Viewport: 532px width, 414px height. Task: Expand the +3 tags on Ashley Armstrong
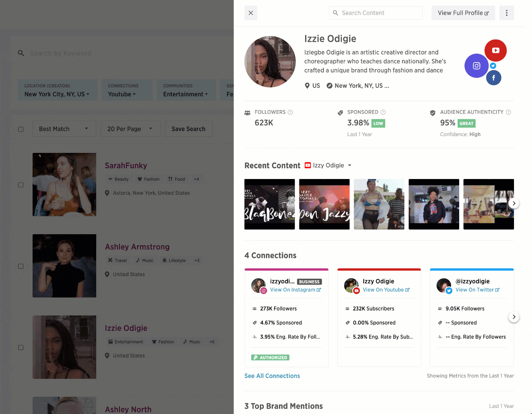(x=197, y=260)
